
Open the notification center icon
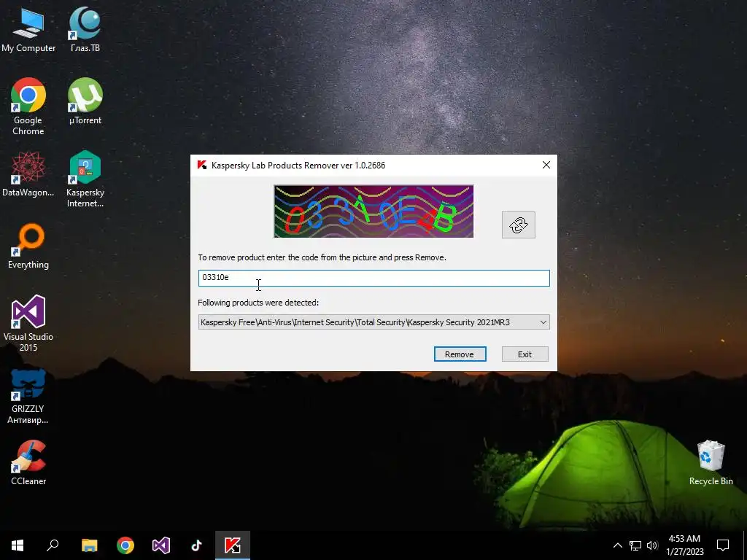click(723, 545)
